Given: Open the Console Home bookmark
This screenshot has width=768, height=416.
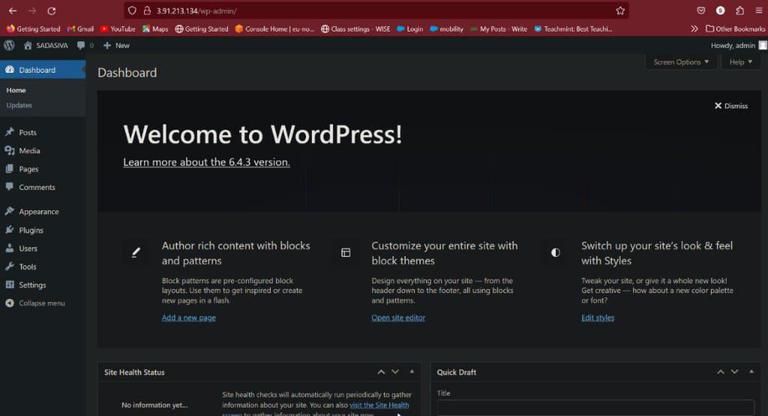Looking at the screenshot, I should 275,29.
